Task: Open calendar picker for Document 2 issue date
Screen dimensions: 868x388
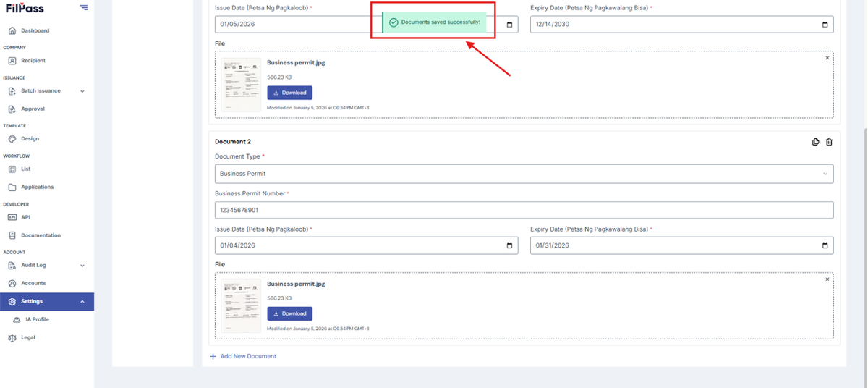Action: click(509, 245)
